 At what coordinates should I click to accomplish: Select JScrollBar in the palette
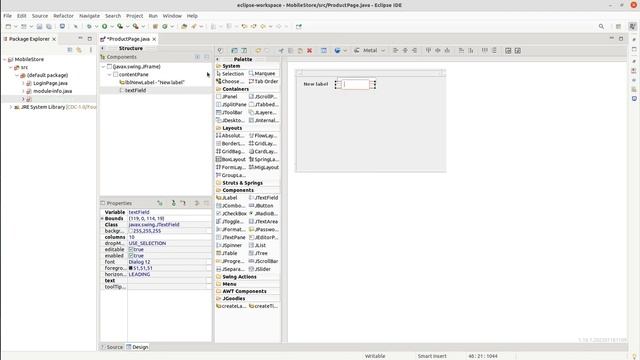pos(264,261)
